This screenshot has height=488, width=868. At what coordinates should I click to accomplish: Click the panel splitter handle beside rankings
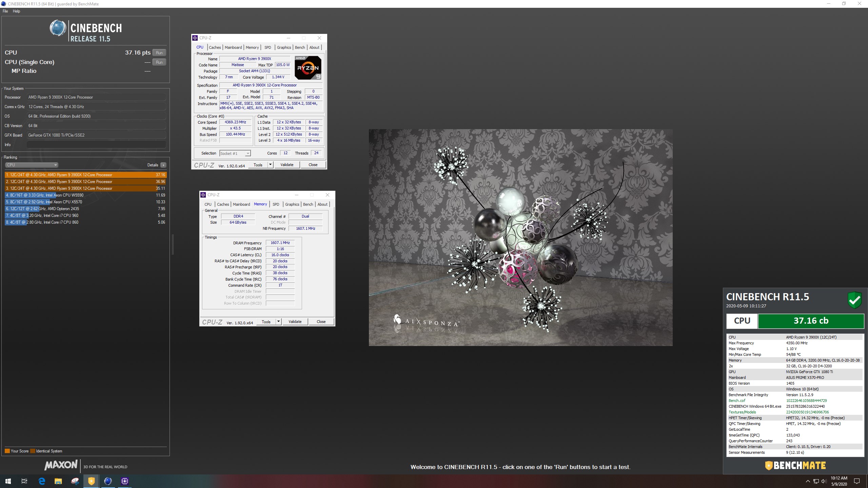point(173,244)
